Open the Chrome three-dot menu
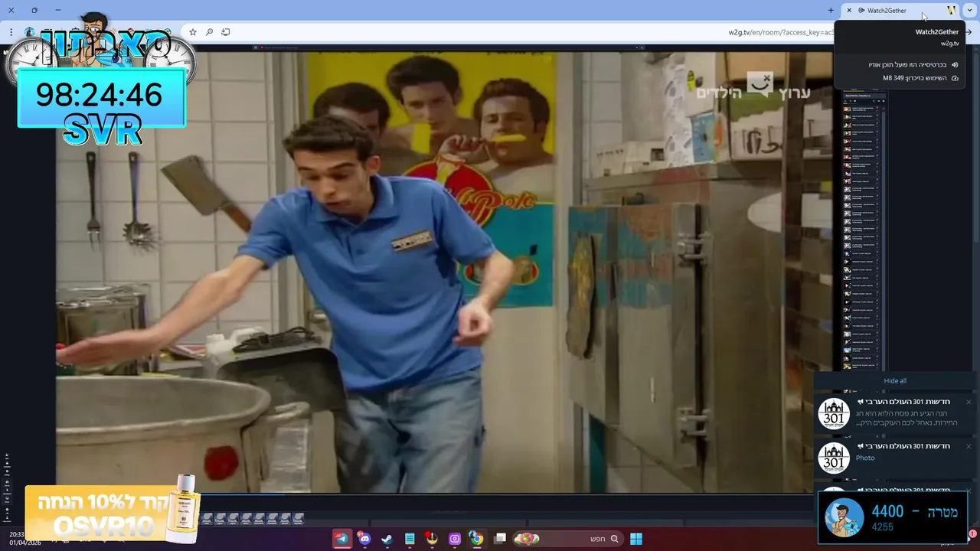This screenshot has width=980, height=551. 11,32
